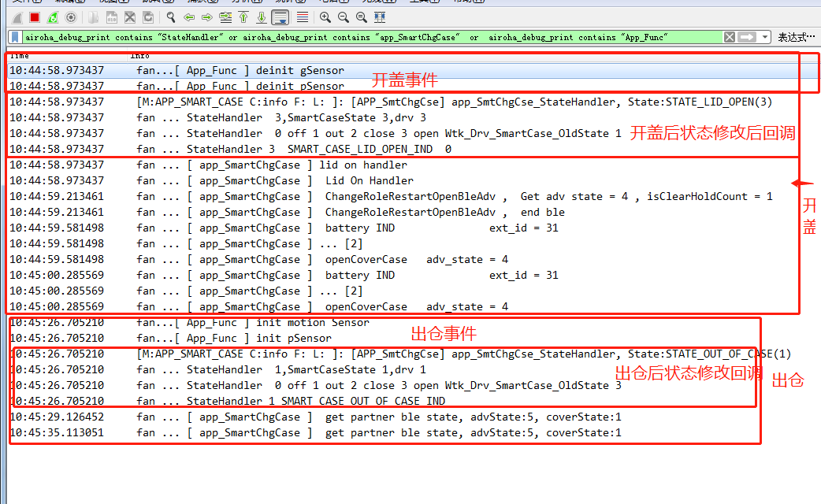Select row 'StateHandler 3,SmartCaseState 3,drv 3'
The width and height of the screenshot is (821, 504).
[413, 117]
